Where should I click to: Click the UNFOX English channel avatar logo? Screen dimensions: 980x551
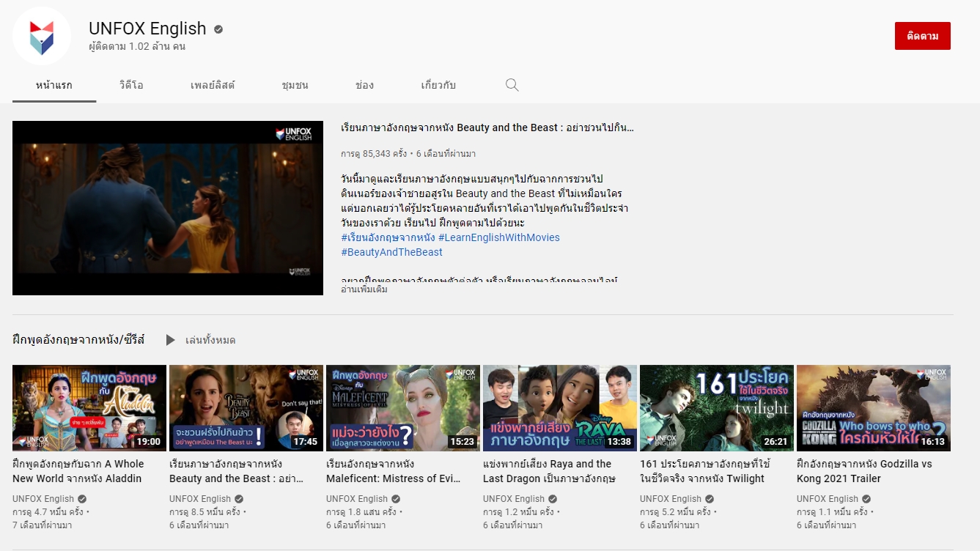coord(42,36)
